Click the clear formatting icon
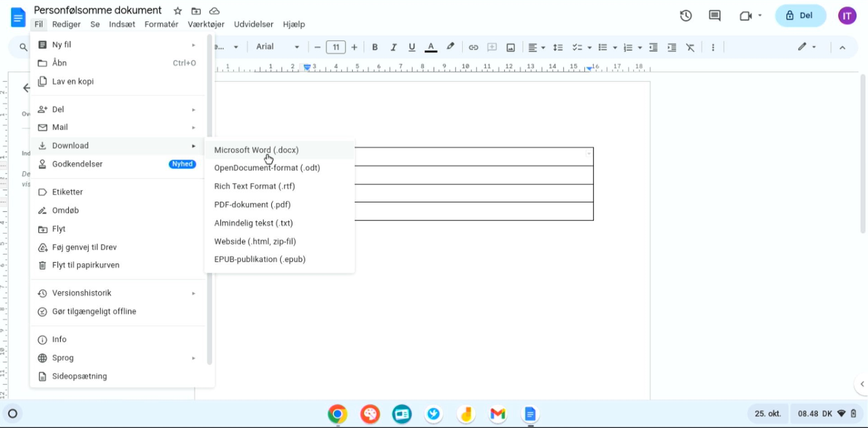The width and height of the screenshot is (868, 428). click(690, 47)
